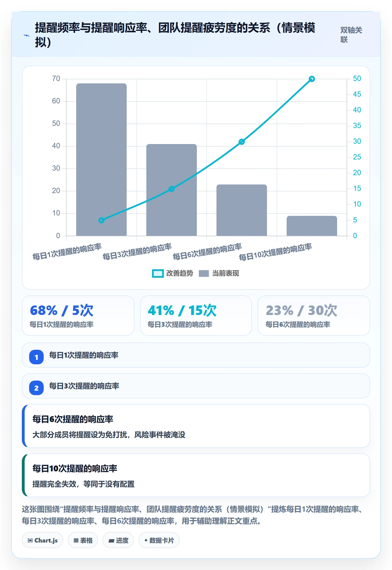The height and width of the screenshot is (570, 392).
Task: Click the chart title heading text
Action: point(175,35)
